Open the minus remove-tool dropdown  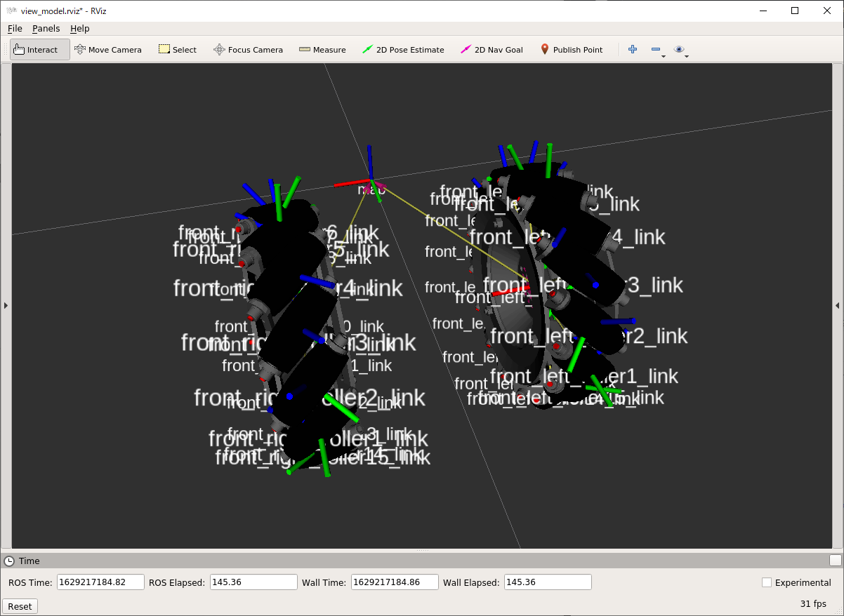pos(658,50)
